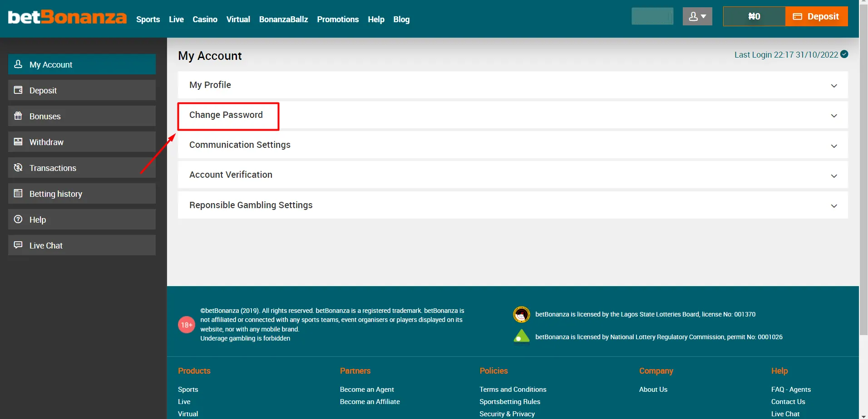Click the National Lottery Commission green logo
Viewport: 868px width, 419px height.
pos(521,336)
